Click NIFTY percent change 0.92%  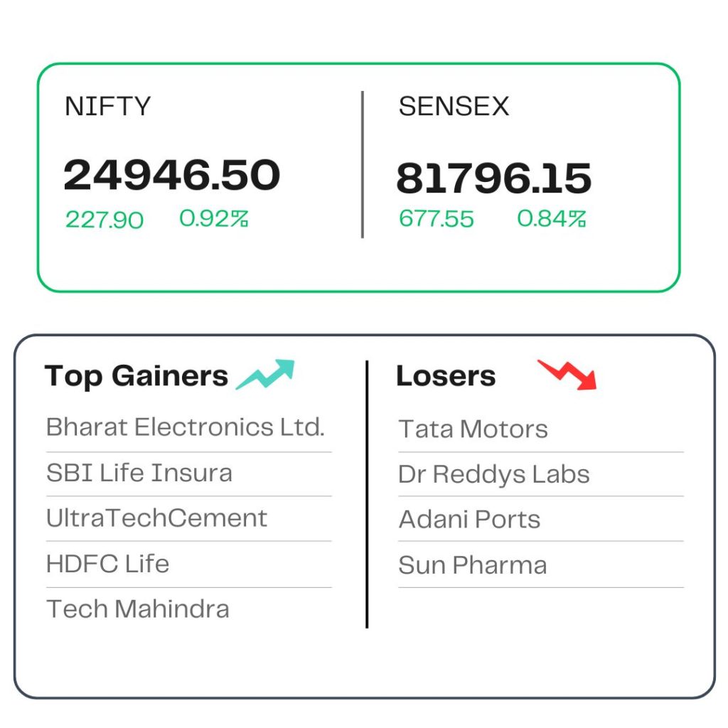[x=214, y=218]
